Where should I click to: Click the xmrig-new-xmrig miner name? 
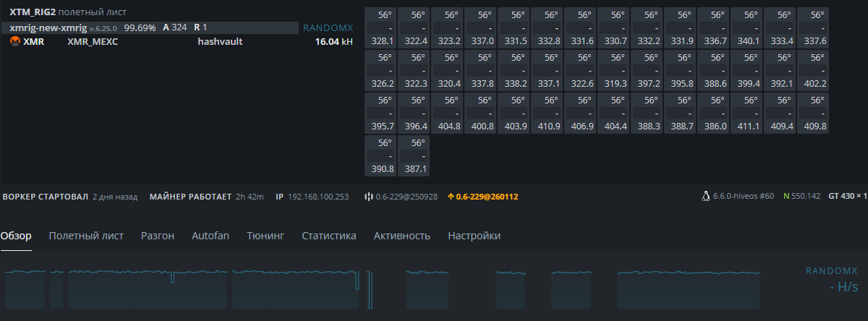48,27
